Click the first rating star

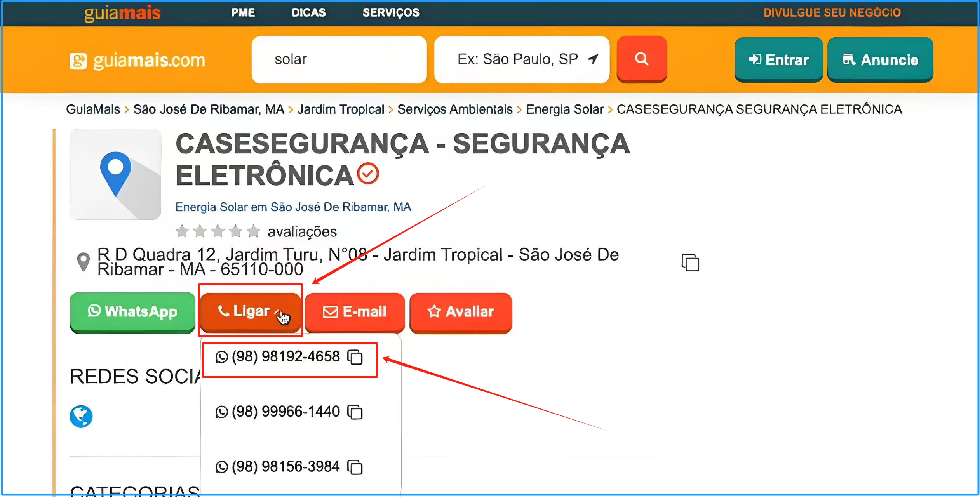point(182,231)
